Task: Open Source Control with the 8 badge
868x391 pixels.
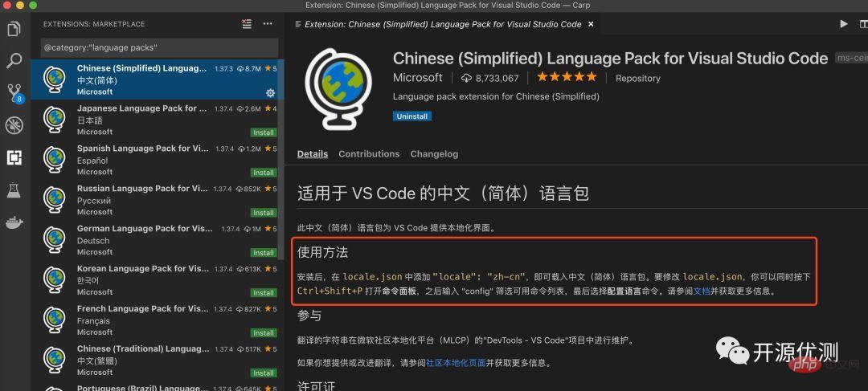Action: [14, 92]
